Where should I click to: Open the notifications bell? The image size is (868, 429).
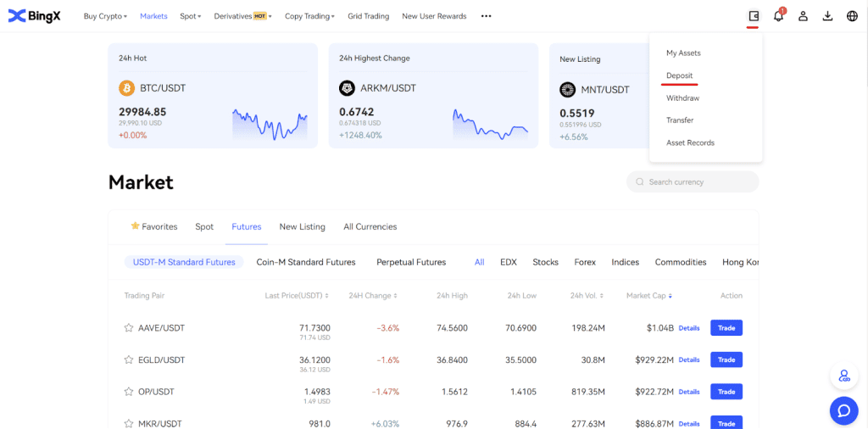[778, 16]
